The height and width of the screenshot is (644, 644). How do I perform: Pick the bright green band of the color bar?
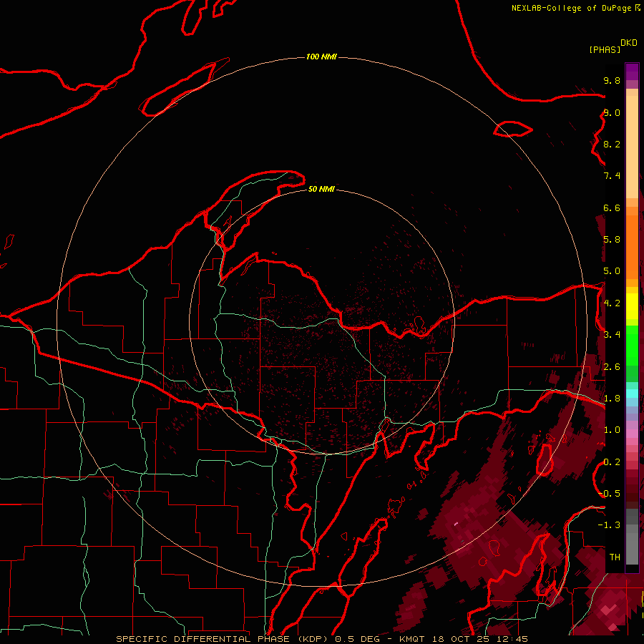(x=632, y=345)
